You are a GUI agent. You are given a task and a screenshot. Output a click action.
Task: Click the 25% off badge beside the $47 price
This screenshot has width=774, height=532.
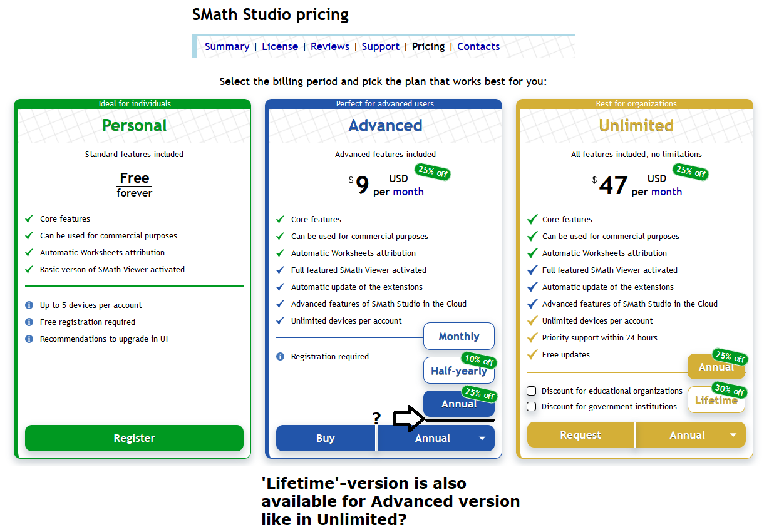tap(691, 171)
